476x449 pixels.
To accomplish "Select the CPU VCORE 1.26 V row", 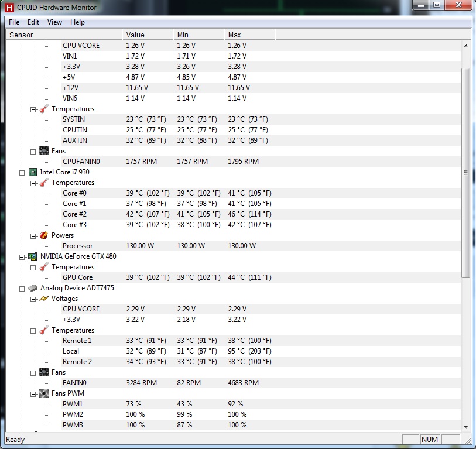I will click(x=261, y=46).
